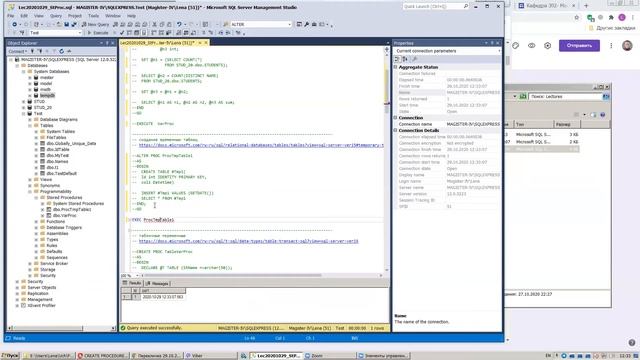Toggle Results to Grid mode
Screen dimensions: 640x360
[x=186, y=33]
